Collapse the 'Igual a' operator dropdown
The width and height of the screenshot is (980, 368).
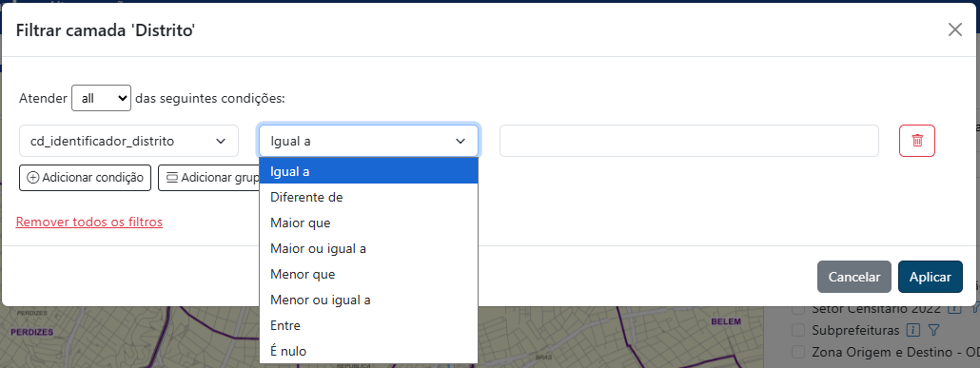click(x=369, y=141)
